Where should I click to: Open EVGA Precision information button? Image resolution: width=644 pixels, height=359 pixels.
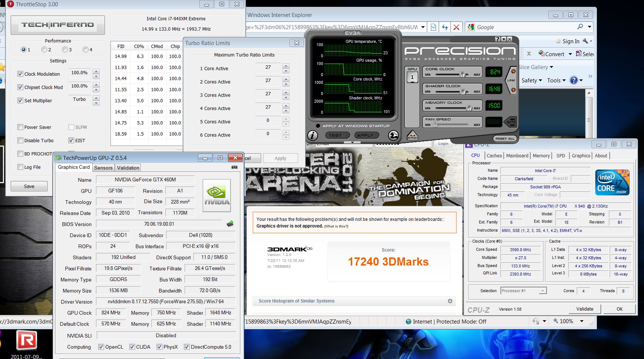pyautogui.click(x=312, y=136)
